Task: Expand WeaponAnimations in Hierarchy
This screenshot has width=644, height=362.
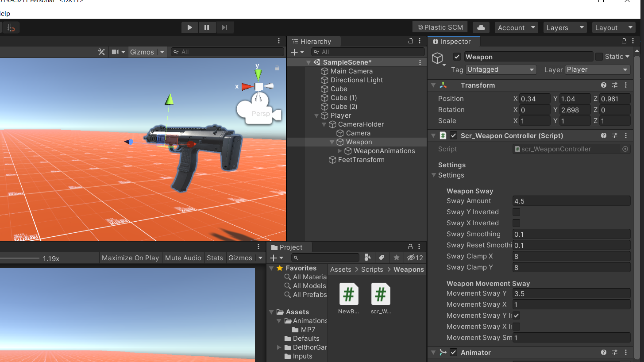Action: (340, 151)
